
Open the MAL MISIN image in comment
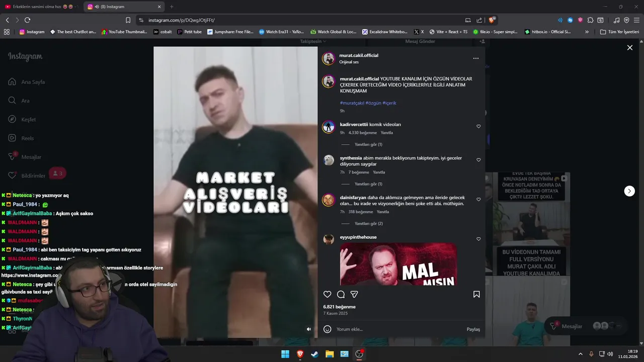[x=398, y=264]
